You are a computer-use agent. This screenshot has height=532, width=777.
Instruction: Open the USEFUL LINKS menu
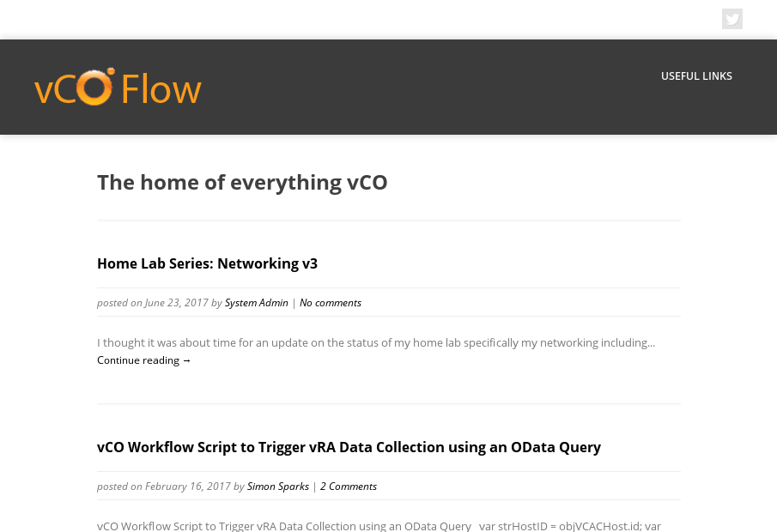696,76
